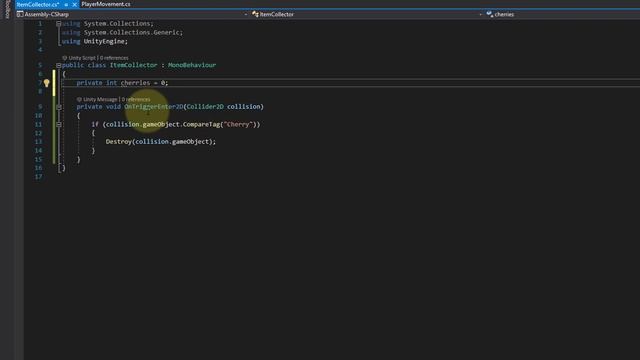The image size is (640, 360).
Task: Click the 'Unity Script' CodeLens label
Action: (82, 58)
